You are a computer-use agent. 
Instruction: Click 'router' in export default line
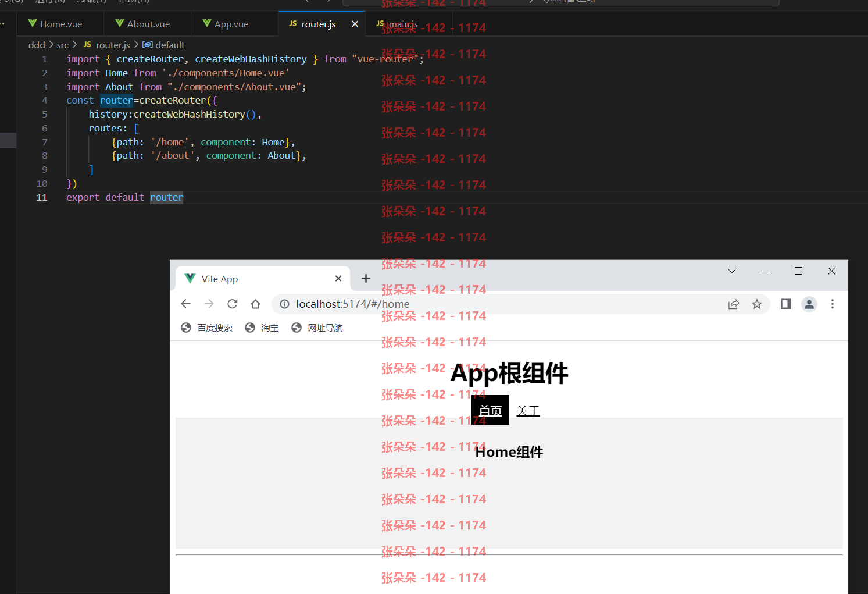167,197
